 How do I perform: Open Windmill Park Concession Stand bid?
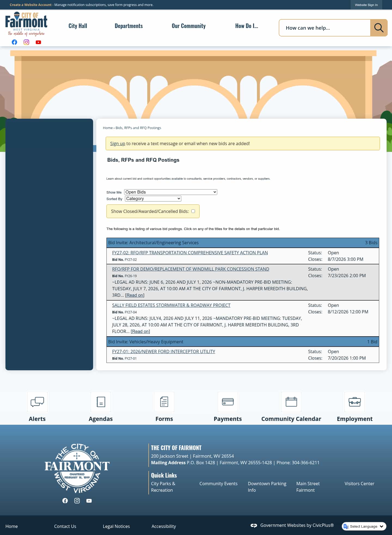191,269
